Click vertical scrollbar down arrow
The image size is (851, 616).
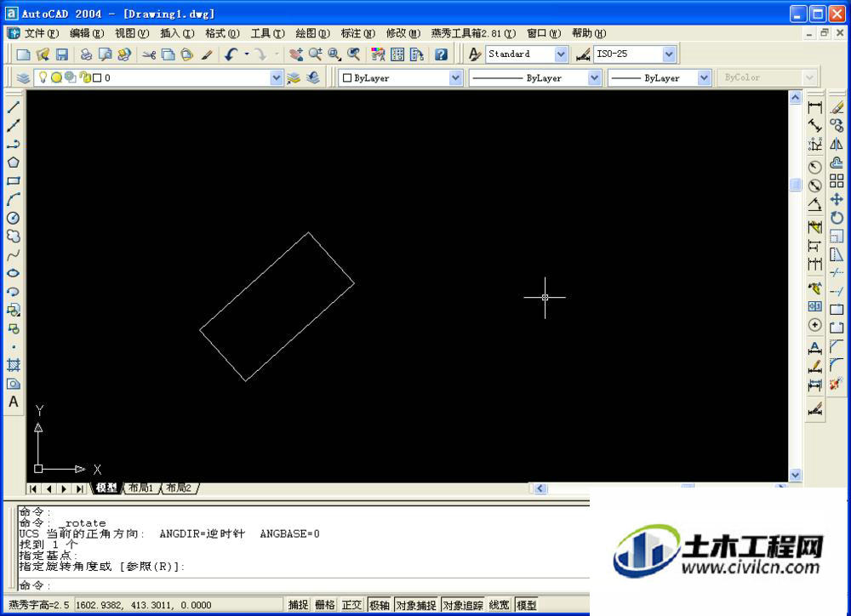(x=795, y=475)
